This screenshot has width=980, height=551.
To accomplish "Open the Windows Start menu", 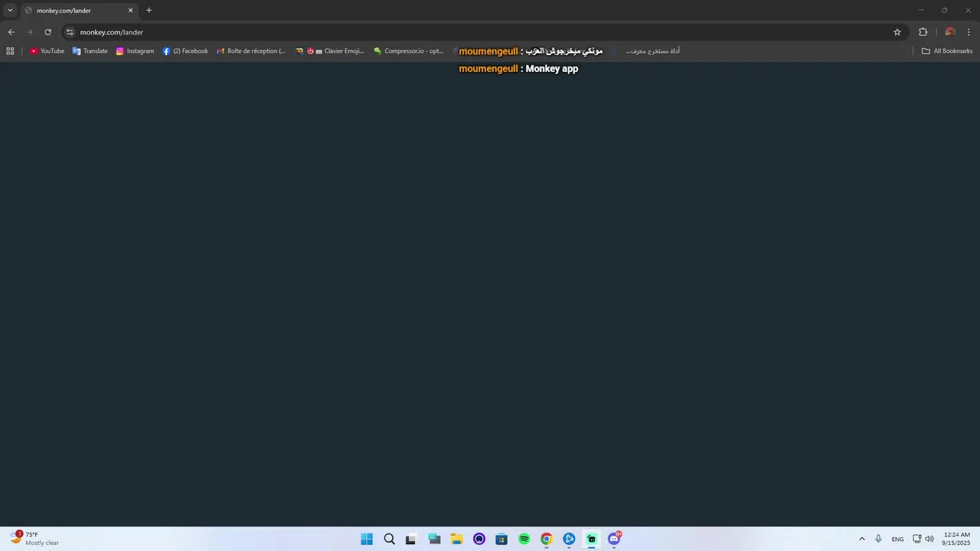I will pyautogui.click(x=367, y=539).
